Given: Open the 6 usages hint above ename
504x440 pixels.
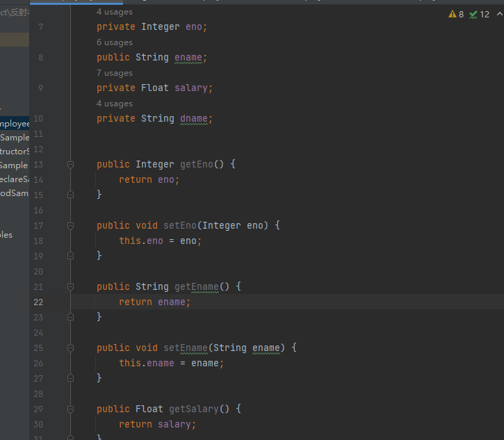Looking at the screenshot, I should coord(114,42).
